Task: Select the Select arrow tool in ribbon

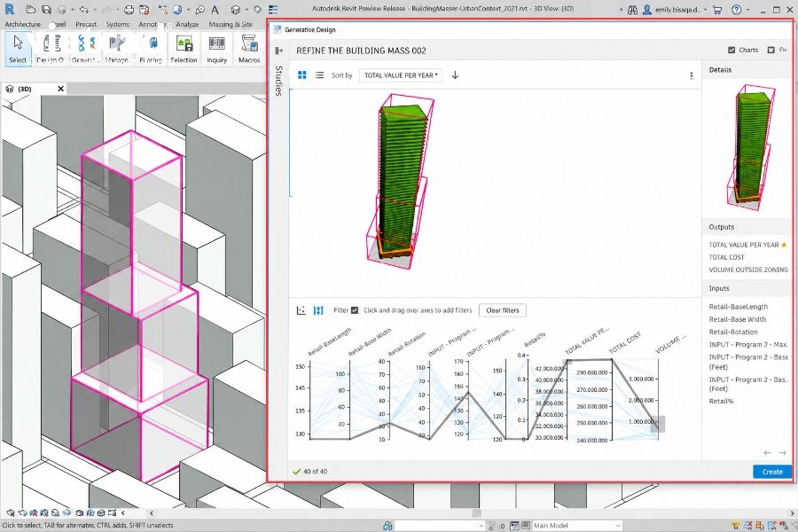Action: click(18, 49)
